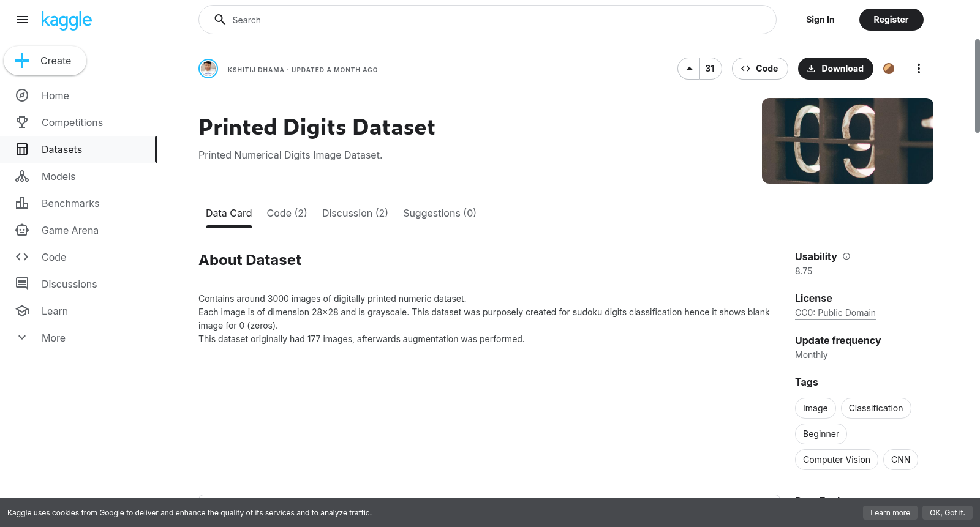980x527 pixels.
Task: Upvote the Printed Digits Dataset
Action: tap(689, 69)
